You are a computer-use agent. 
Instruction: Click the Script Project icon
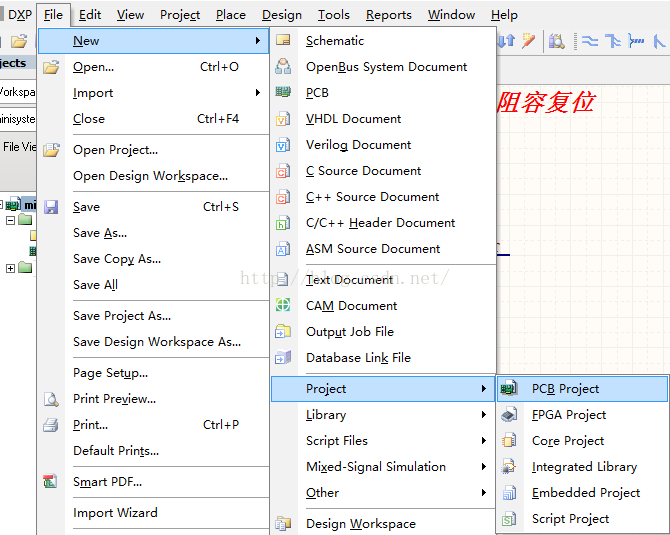coord(509,518)
